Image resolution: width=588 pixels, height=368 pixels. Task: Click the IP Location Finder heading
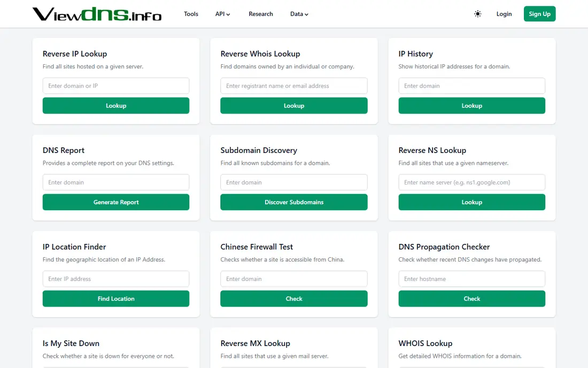[74, 247]
